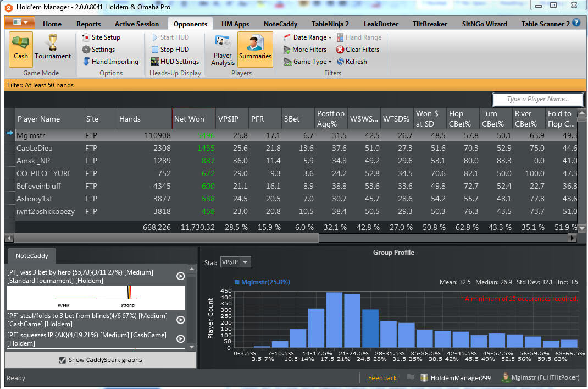Select the CO-PILOT YURI player row
The width and height of the screenshot is (588, 389).
coord(296,173)
